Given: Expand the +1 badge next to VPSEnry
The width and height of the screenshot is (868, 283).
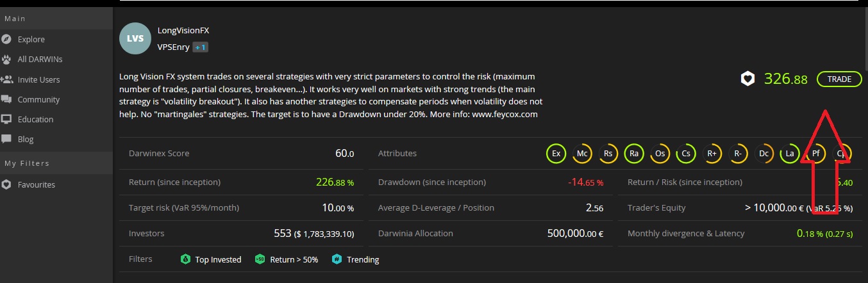Looking at the screenshot, I should pyautogui.click(x=200, y=47).
